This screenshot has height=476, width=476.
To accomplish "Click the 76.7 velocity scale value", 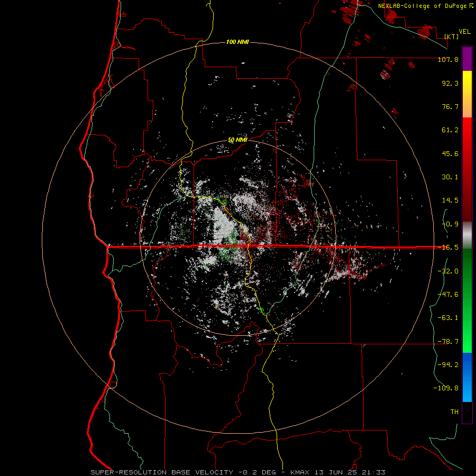I will click(x=450, y=106).
